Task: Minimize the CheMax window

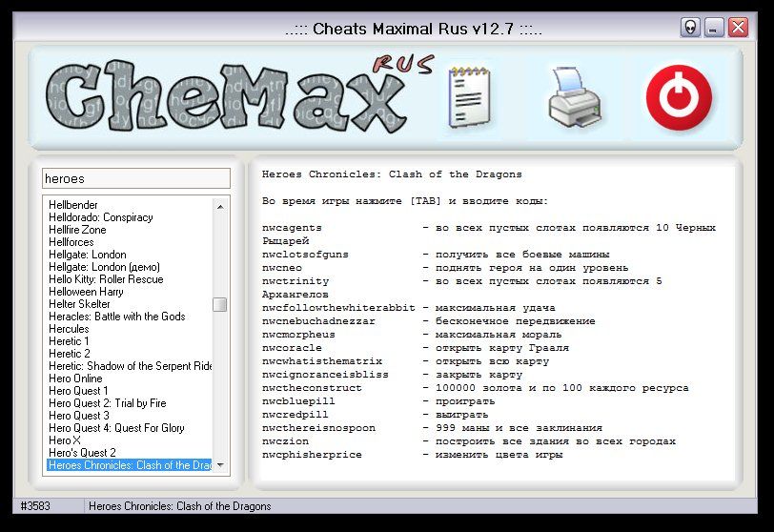Action: click(x=714, y=28)
